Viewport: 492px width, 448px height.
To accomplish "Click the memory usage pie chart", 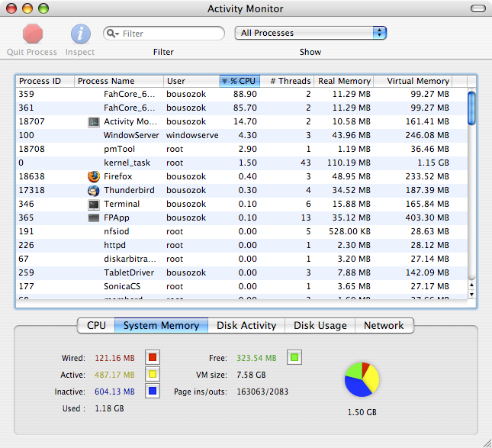I will pyautogui.click(x=362, y=379).
